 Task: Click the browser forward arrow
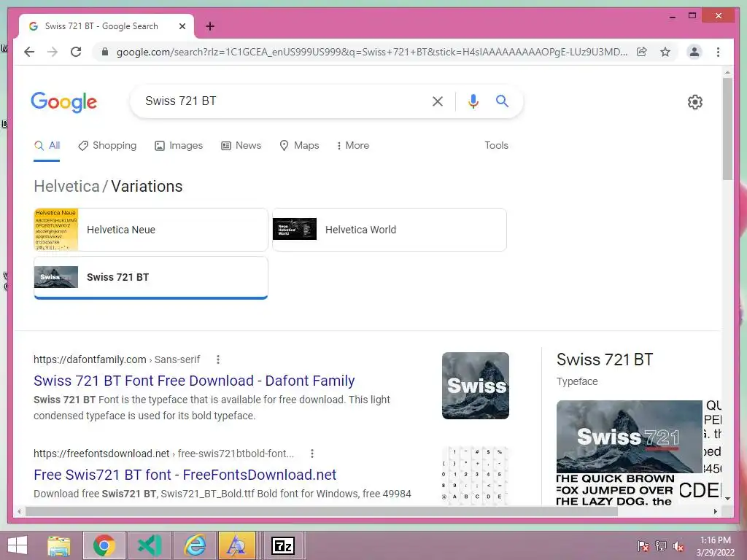point(53,52)
